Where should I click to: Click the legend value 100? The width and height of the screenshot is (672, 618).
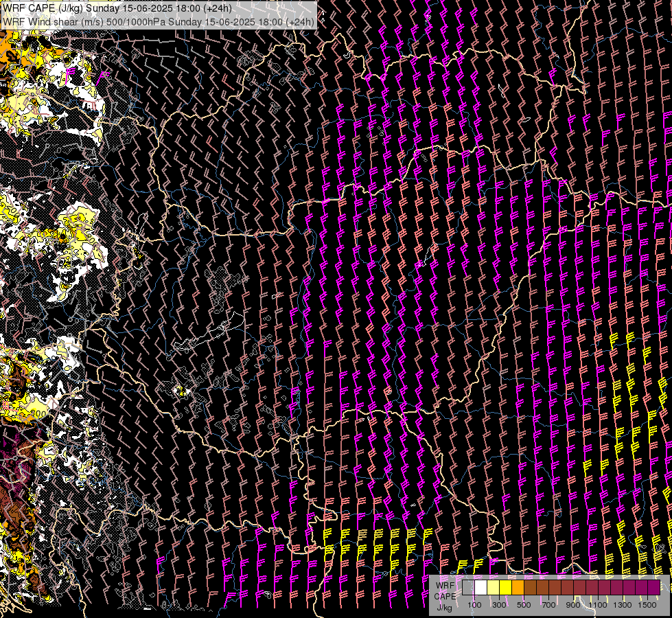(474, 605)
